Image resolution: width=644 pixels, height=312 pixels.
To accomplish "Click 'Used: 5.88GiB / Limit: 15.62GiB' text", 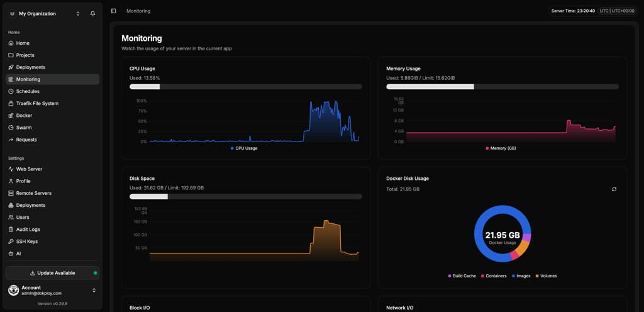I will pos(421,78).
